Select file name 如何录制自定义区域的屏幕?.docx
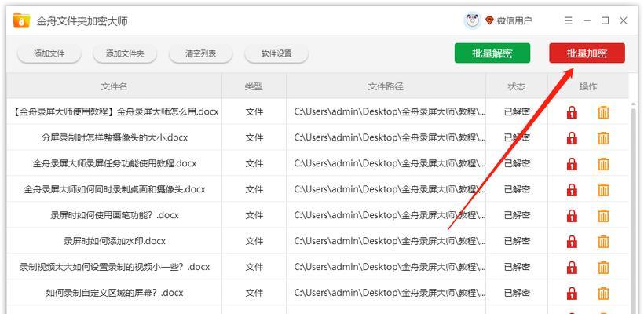 [115, 293]
